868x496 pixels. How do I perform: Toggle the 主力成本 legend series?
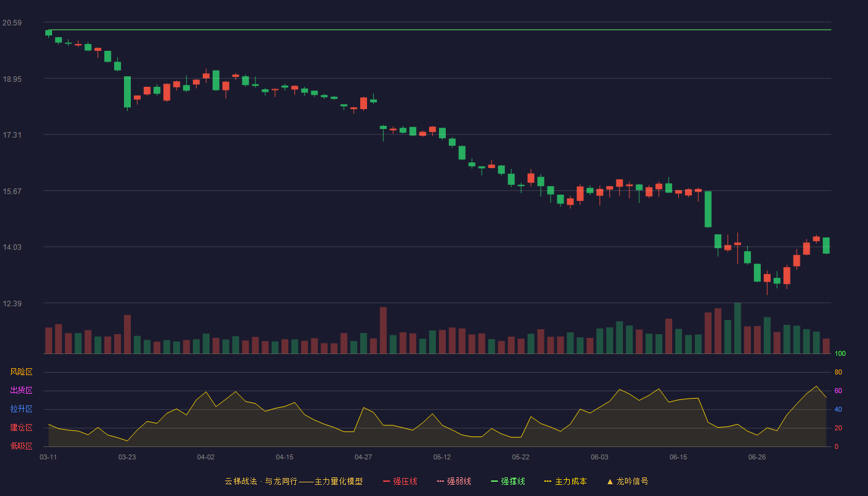coord(565,481)
